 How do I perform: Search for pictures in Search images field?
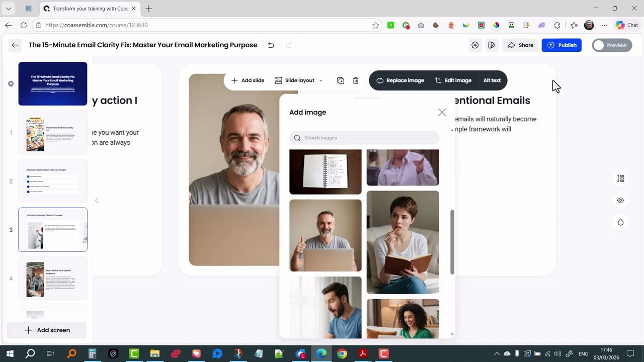[364, 138]
